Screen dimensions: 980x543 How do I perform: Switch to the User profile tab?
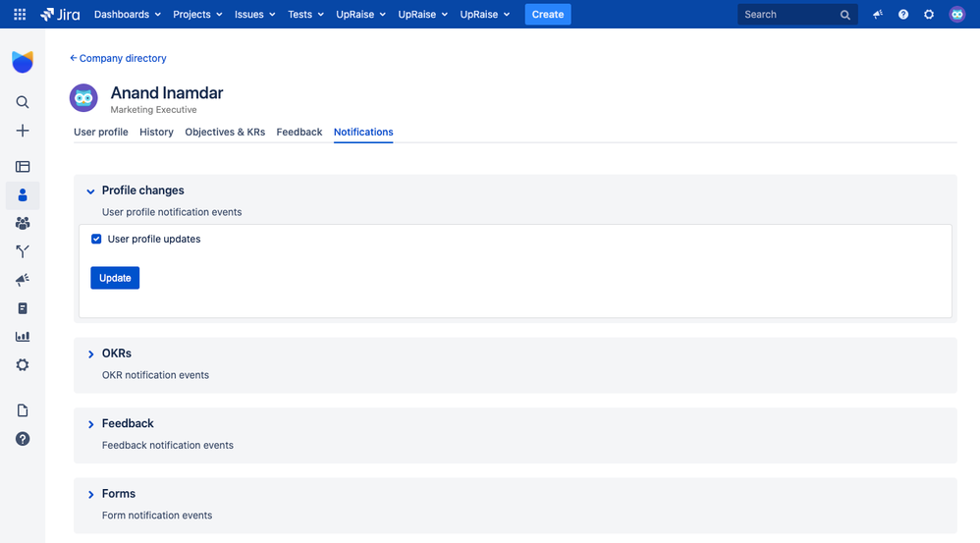100,132
